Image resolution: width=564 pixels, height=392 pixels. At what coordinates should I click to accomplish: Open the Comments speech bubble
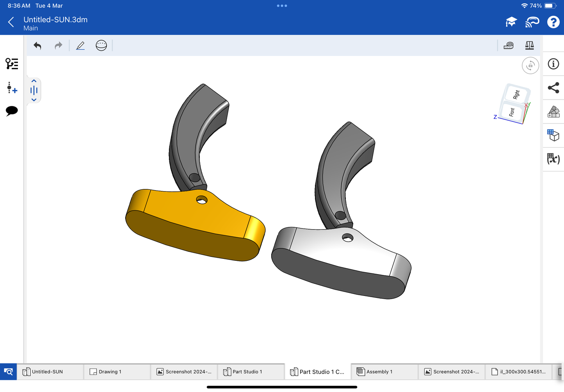coord(12,111)
